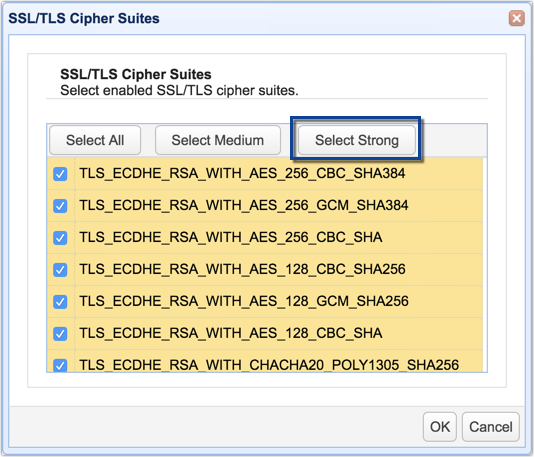Select TLS_ECDHE_RSA_WITH_AES_128_GCM_SHA256 row text
This screenshot has height=457, width=534.
point(244,302)
